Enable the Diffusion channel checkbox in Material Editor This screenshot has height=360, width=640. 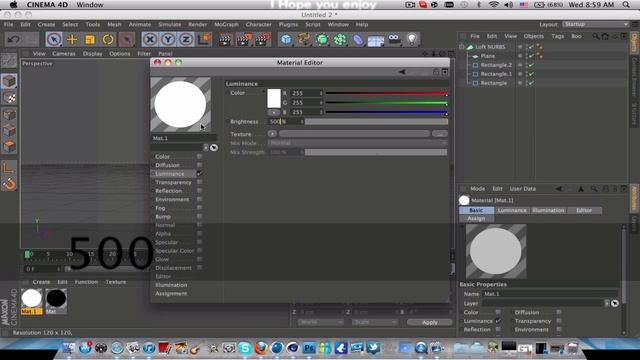click(199, 165)
